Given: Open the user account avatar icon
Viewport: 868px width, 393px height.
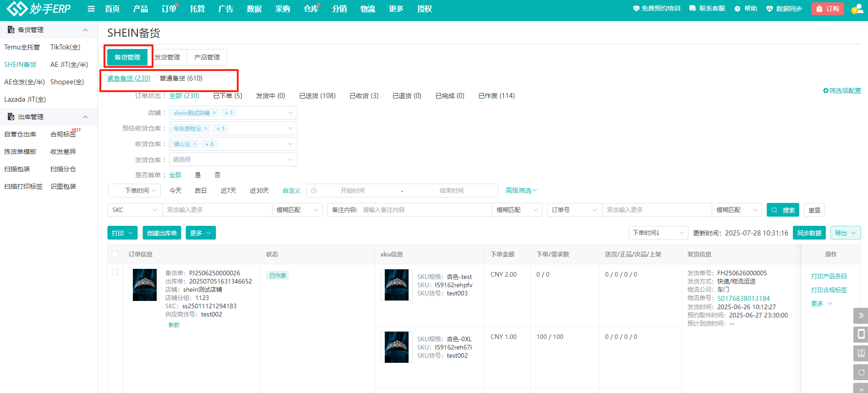Looking at the screenshot, I should [x=857, y=9].
